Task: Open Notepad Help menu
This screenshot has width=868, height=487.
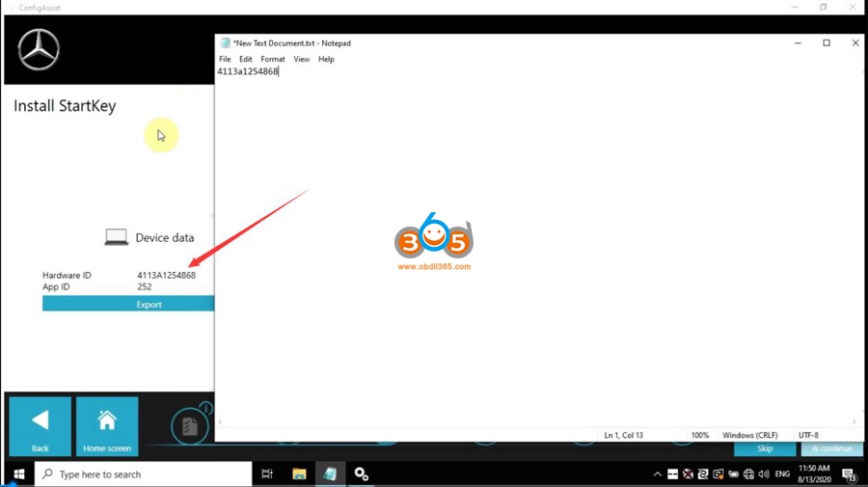Action: point(326,59)
